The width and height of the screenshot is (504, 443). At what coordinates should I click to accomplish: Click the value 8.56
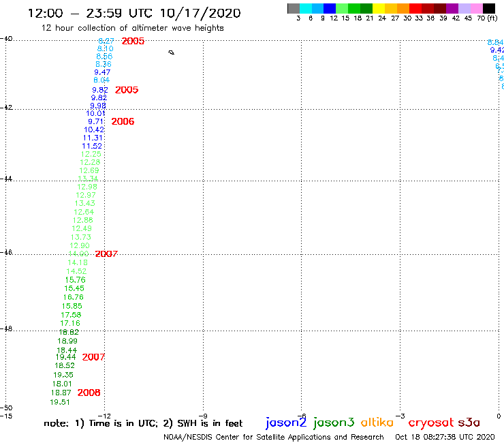(x=104, y=57)
